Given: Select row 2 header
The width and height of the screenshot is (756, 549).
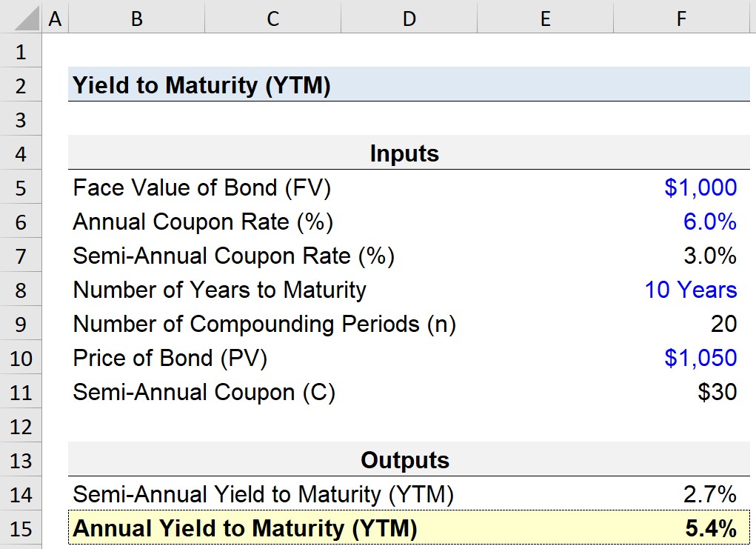Looking at the screenshot, I should tap(21, 84).
